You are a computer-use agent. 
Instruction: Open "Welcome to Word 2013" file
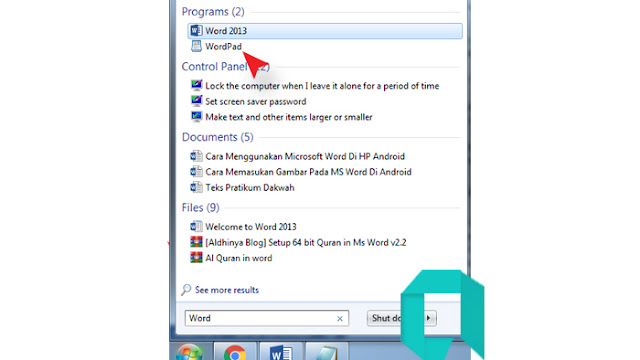click(x=251, y=227)
